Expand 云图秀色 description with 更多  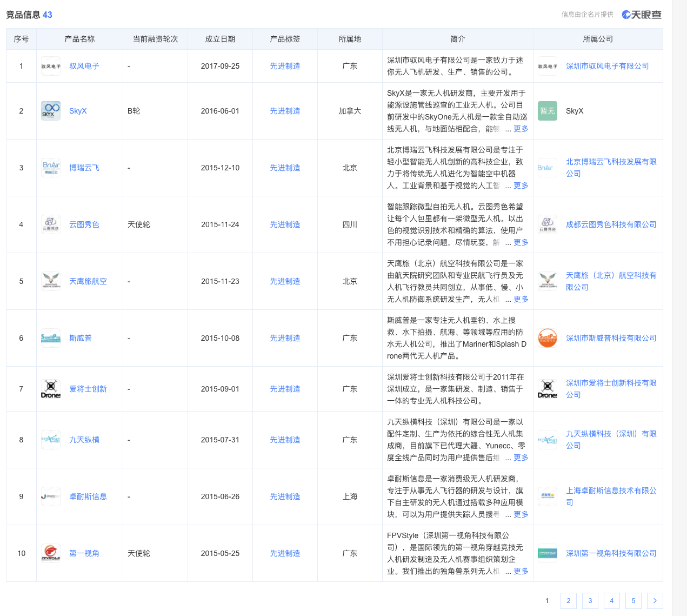coord(521,242)
